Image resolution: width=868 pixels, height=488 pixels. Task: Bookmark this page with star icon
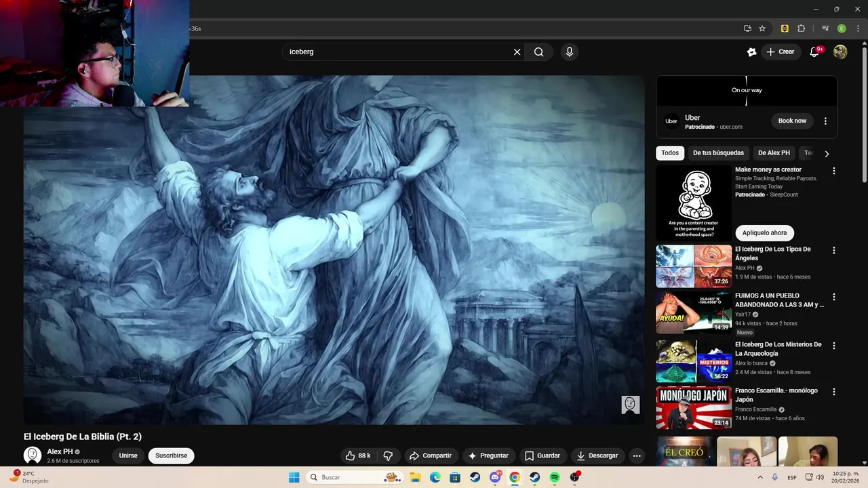(x=762, y=28)
